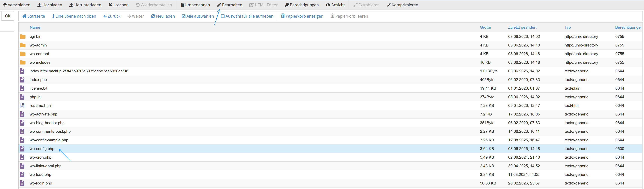Click the 16 KB size of wp-includes
This screenshot has width=644, height=189.
tap(485, 62)
